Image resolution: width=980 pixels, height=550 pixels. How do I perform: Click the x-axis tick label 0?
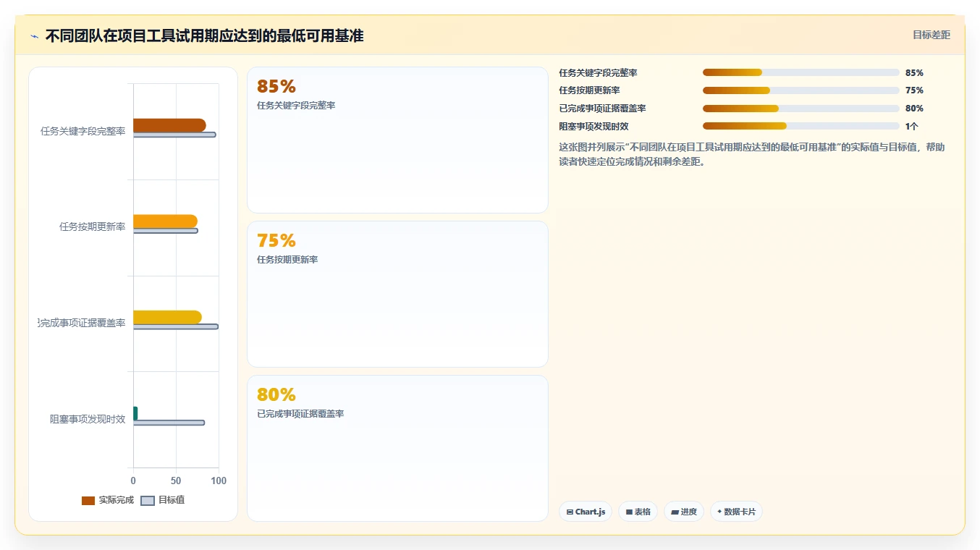pos(133,481)
